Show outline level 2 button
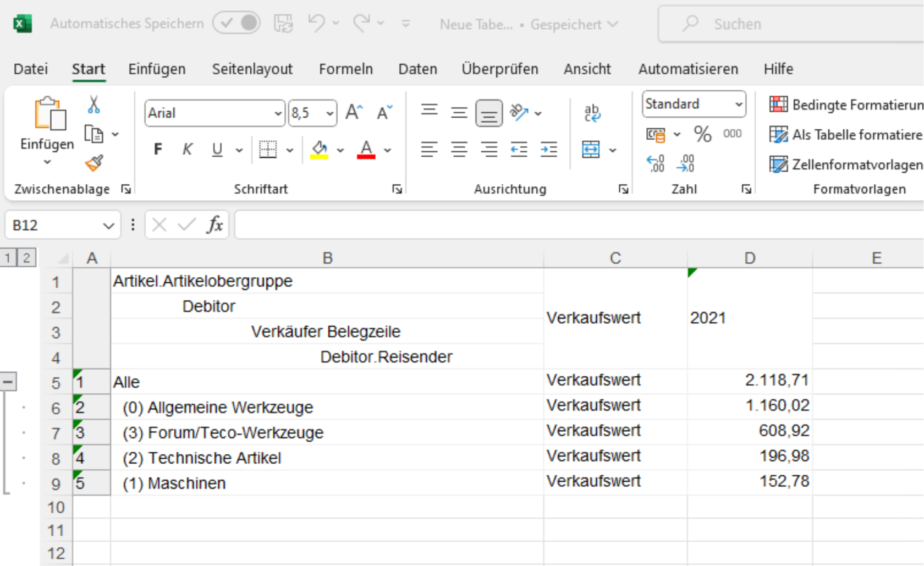This screenshot has height=566, width=924. pyautogui.click(x=26, y=257)
